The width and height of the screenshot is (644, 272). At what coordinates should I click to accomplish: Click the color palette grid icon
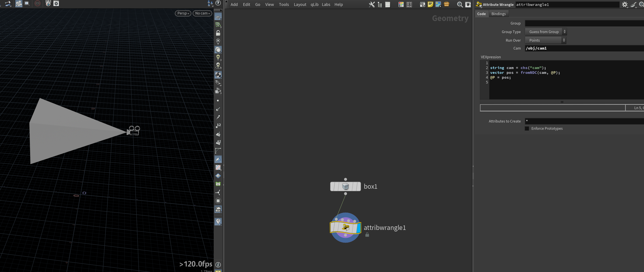401,5
